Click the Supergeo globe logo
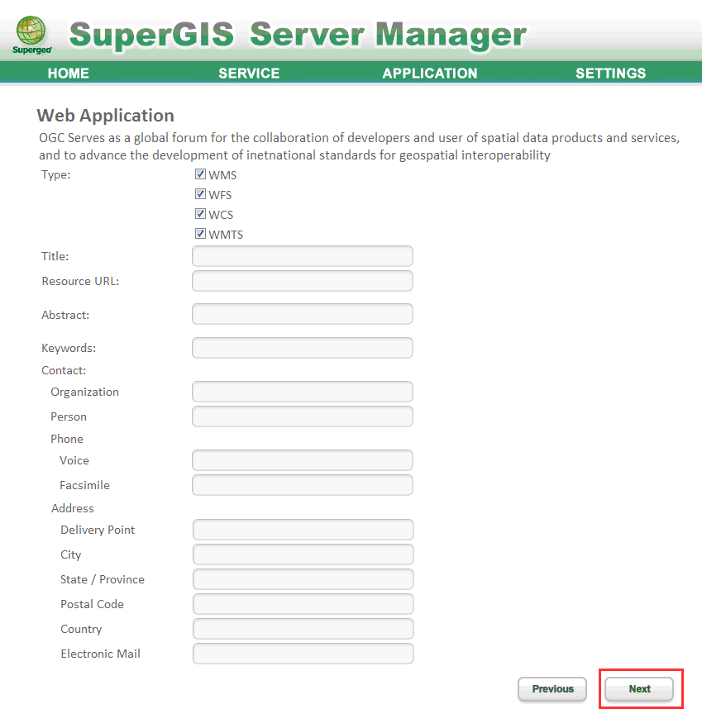This screenshot has height=728, width=702. 31,35
